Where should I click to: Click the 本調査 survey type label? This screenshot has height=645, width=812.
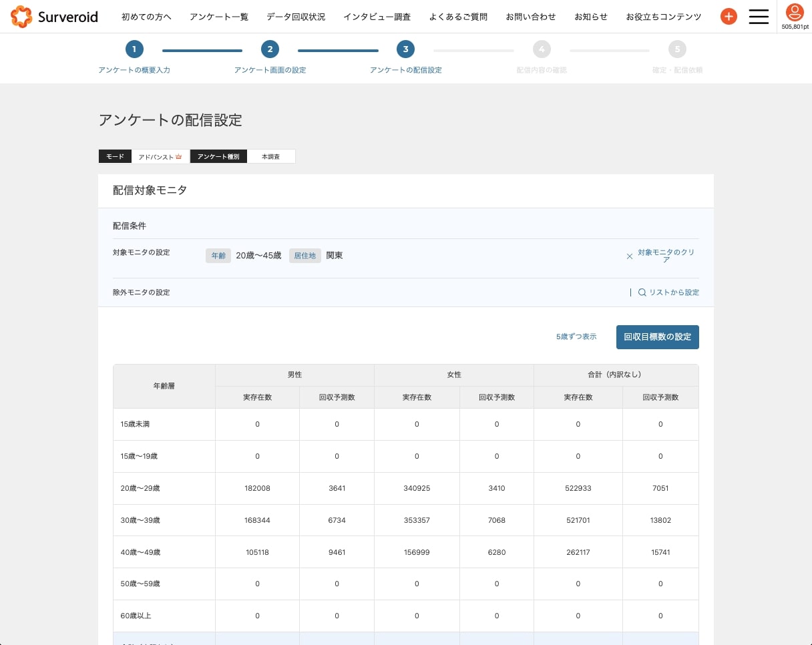[270, 156]
